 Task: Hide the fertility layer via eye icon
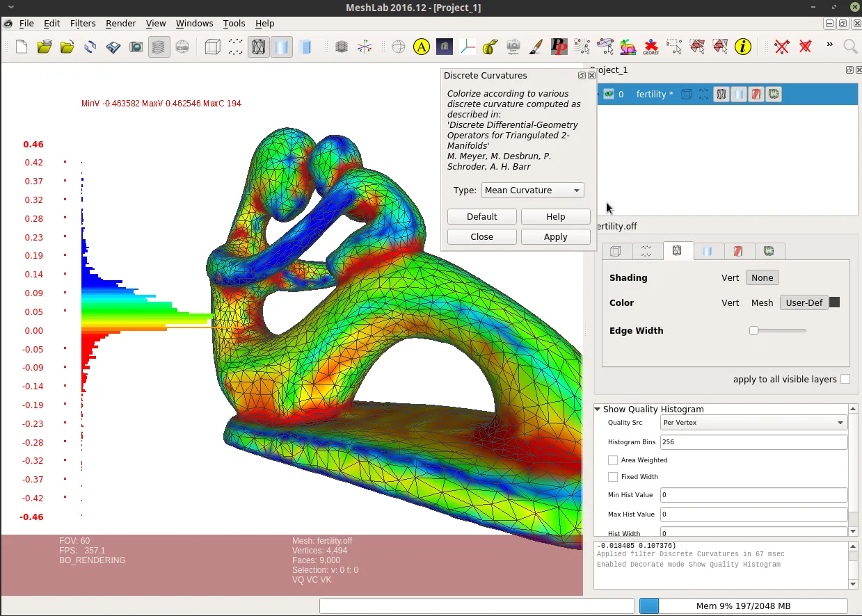(x=609, y=94)
